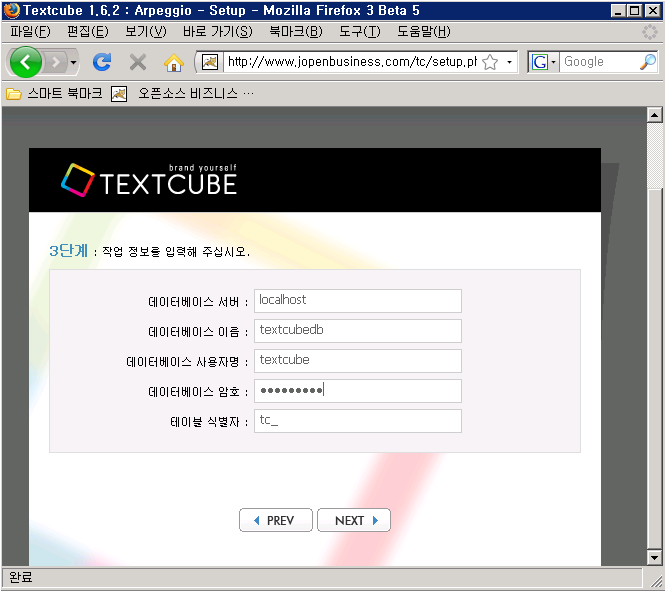The image size is (666, 592).
Task: Click the 완료 status bar text
Action: point(21,578)
